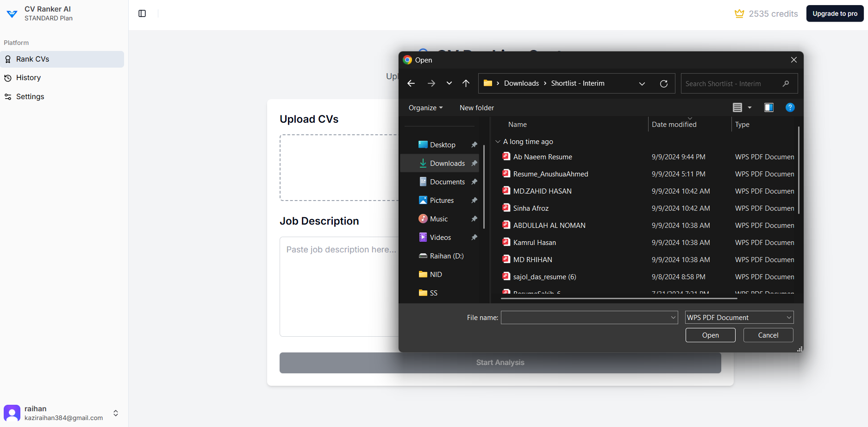Toggle the preview pane icon
Screen dimensions: 868x427
coord(769,107)
